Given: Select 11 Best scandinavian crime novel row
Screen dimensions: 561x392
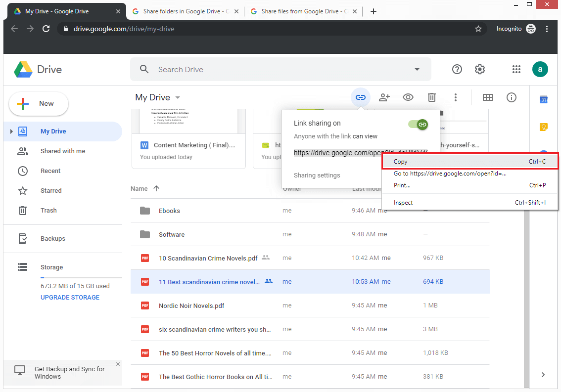Looking at the screenshot, I should pyautogui.click(x=310, y=282).
